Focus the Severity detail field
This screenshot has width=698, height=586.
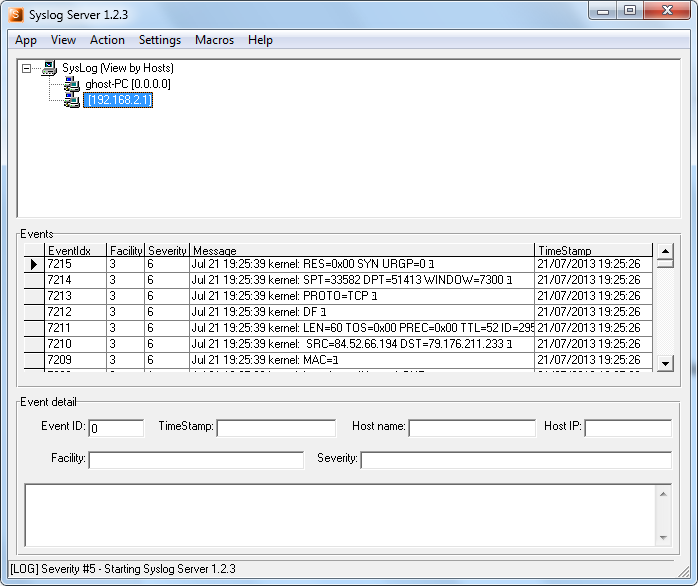point(516,460)
